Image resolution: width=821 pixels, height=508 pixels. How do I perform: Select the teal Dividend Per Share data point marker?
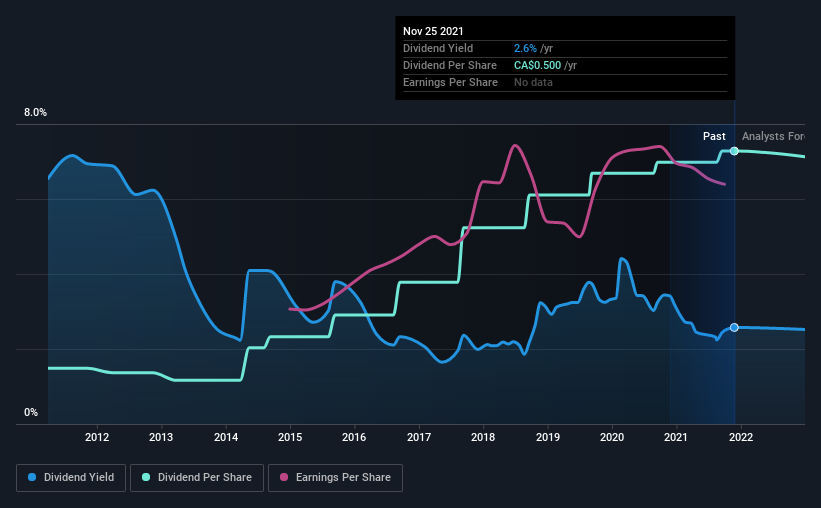click(x=734, y=151)
